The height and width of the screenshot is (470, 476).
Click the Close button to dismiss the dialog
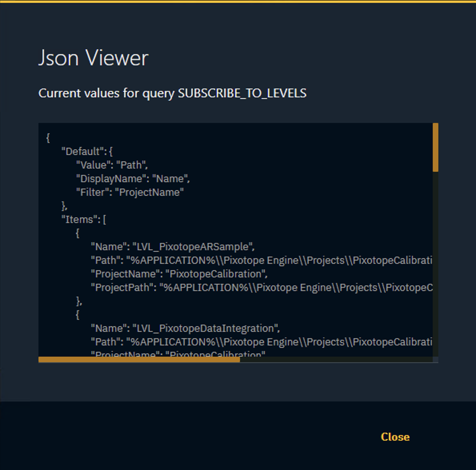pos(395,437)
